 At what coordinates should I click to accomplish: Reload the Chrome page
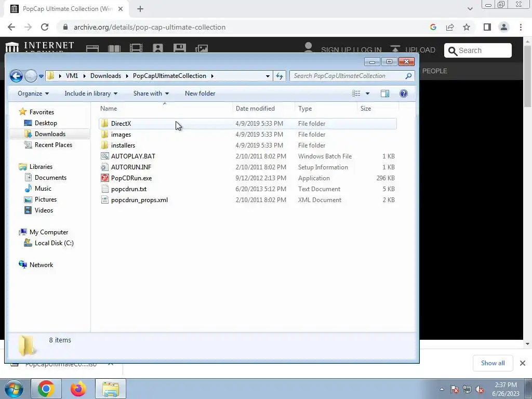point(45,27)
